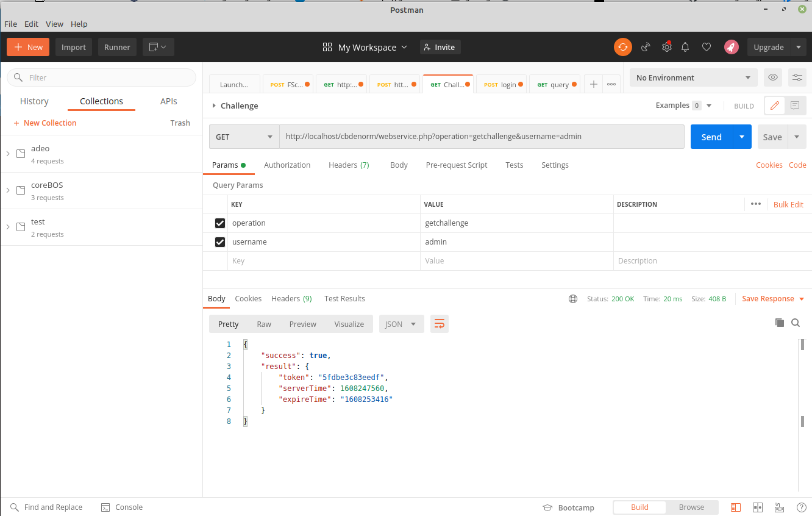
Task: Search the response with magnifier icon
Action: [x=796, y=323]
